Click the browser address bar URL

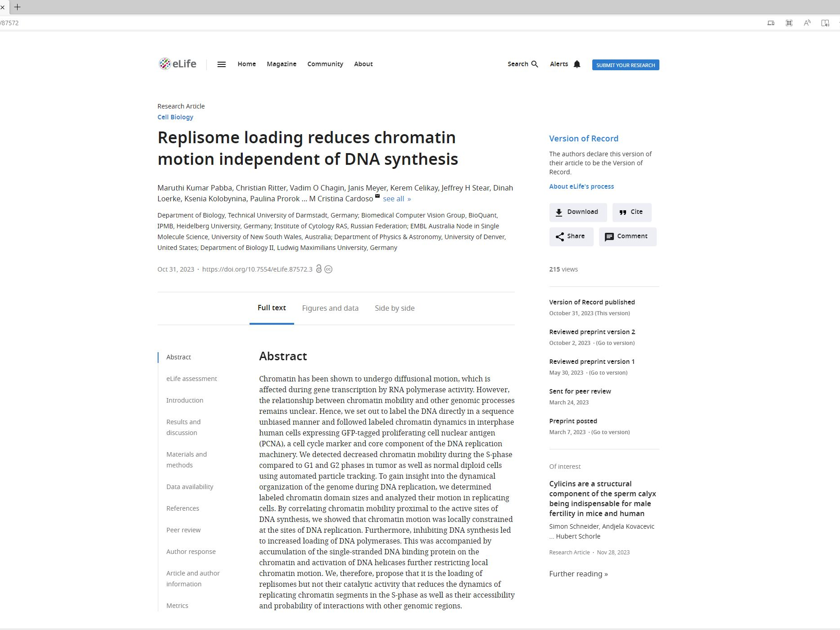pyautogui.click(x=9, y=23)
